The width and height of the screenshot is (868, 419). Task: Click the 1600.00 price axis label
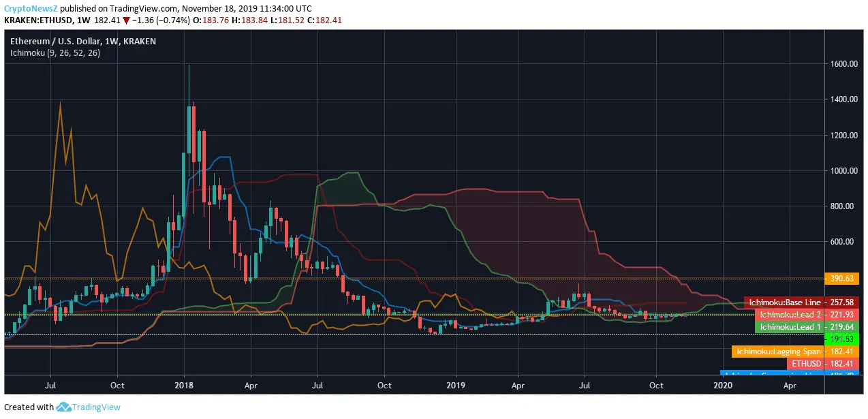click(x=843, y=64)
